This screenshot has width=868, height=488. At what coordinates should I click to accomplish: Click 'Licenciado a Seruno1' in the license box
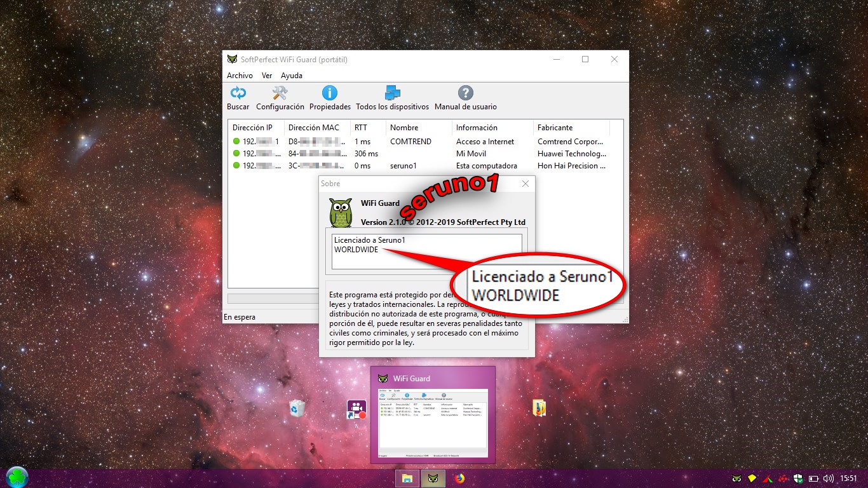coord(369,240)
